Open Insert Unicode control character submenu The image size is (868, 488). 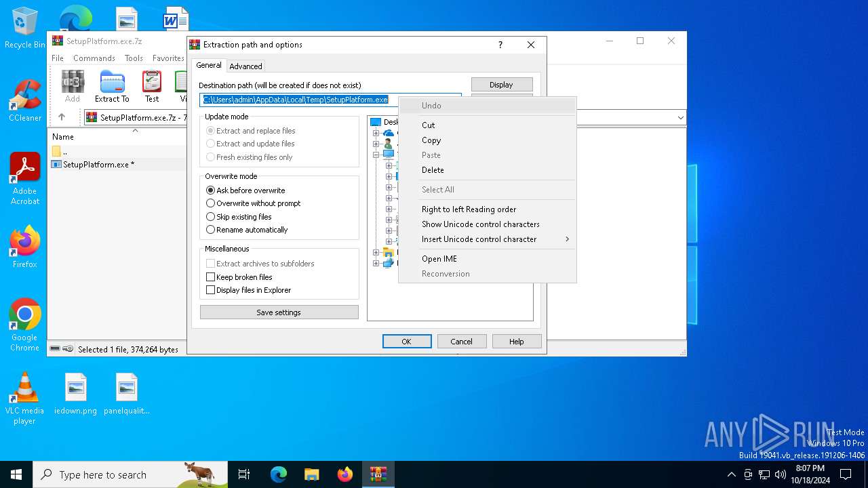[488, 239]
